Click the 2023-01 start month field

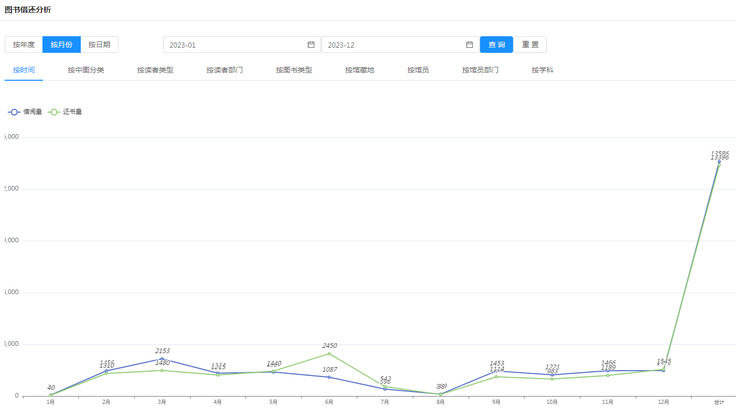[235, 45]
